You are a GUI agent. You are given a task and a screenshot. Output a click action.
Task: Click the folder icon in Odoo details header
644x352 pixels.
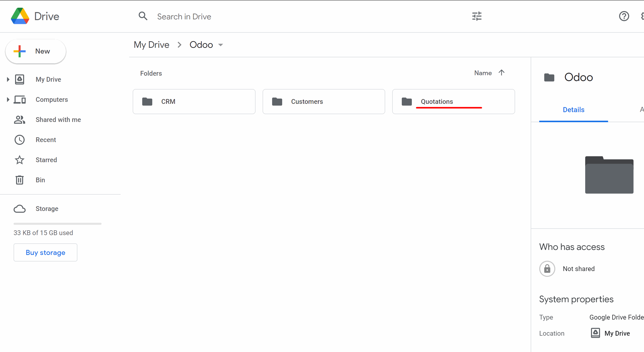(x=549, y=77)
